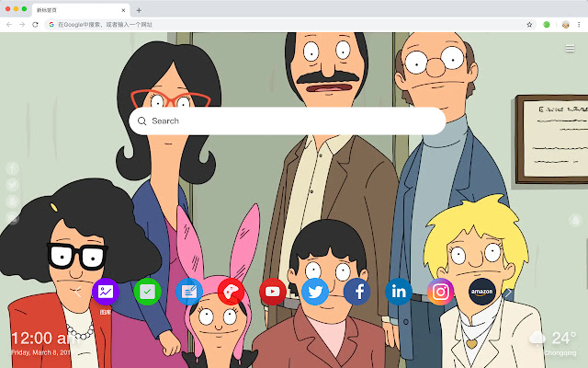Click the browser reload button
This screenshot has height=368, width=588.
(35, 24)
